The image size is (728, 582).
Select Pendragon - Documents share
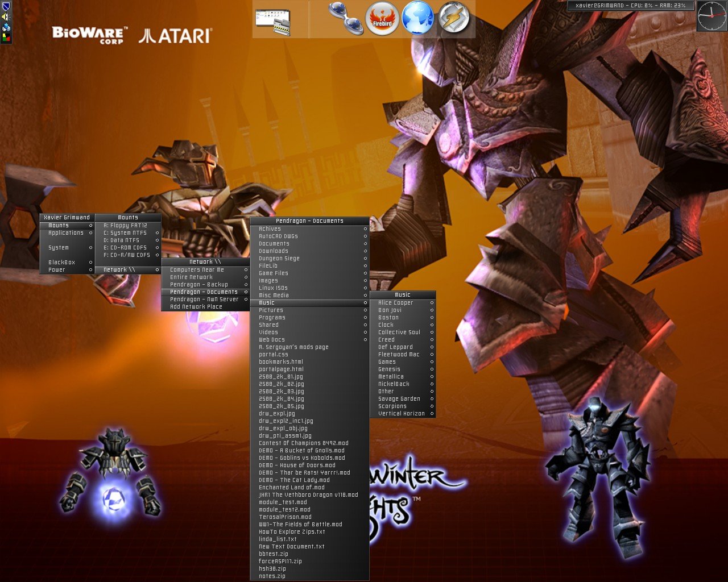tap(205, 292)
